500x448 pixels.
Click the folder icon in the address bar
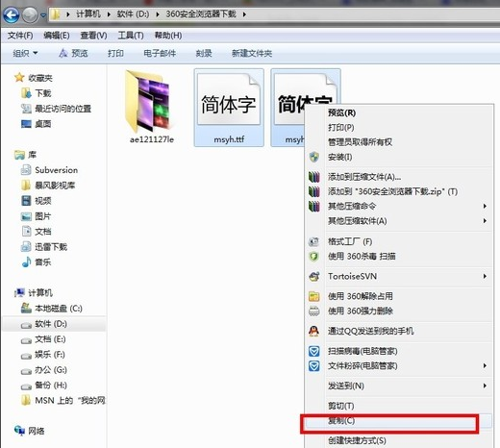point(56,14)
